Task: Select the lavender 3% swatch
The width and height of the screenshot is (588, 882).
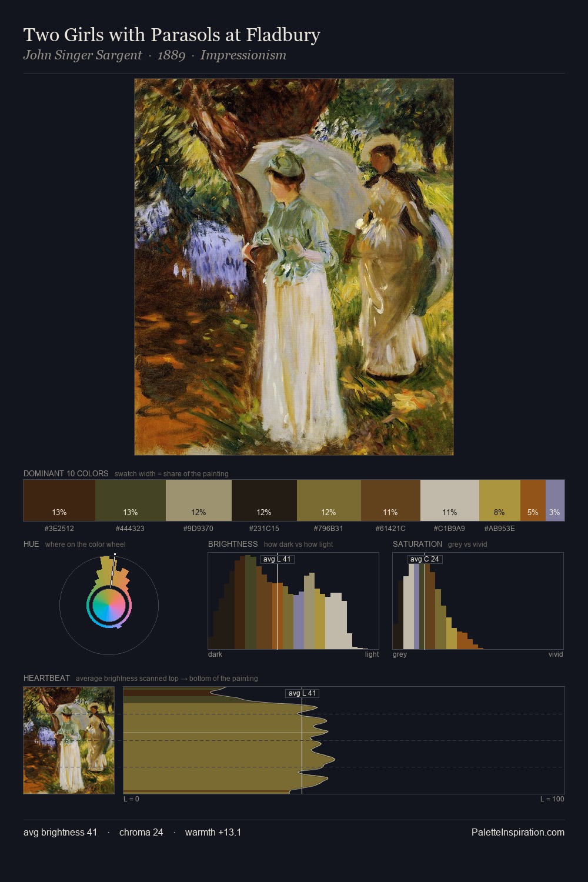Action: 555,500
